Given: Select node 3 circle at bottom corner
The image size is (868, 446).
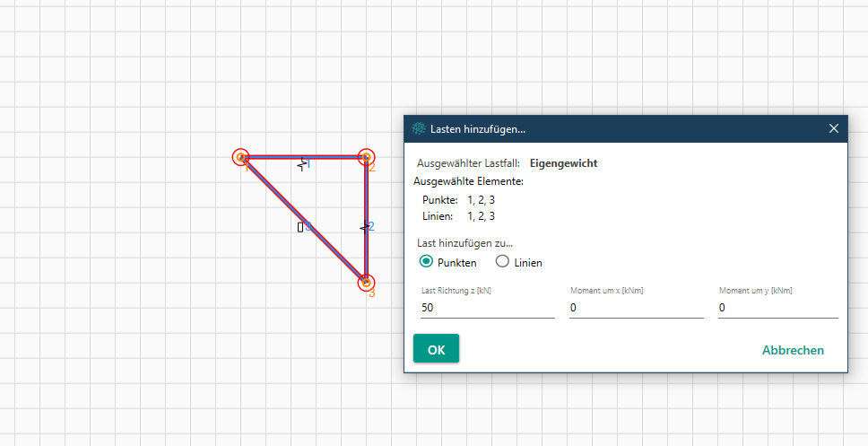Looking at the screenshot, I should [366, 283].
